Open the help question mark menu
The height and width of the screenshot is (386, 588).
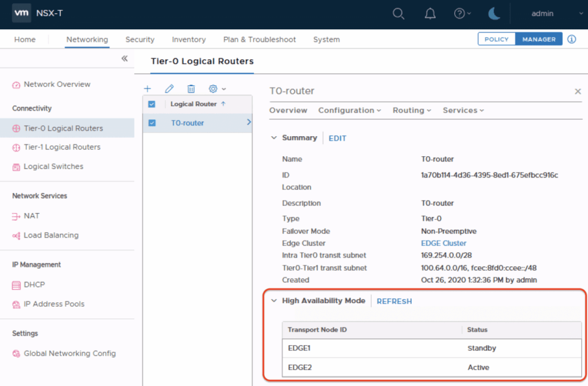tap(462, 14)
